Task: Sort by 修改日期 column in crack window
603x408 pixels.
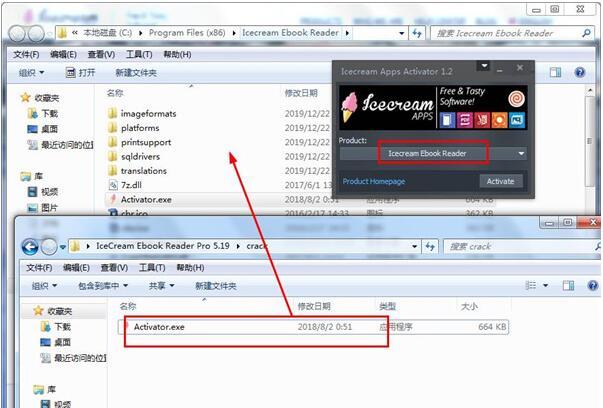Action: (314, 306)
